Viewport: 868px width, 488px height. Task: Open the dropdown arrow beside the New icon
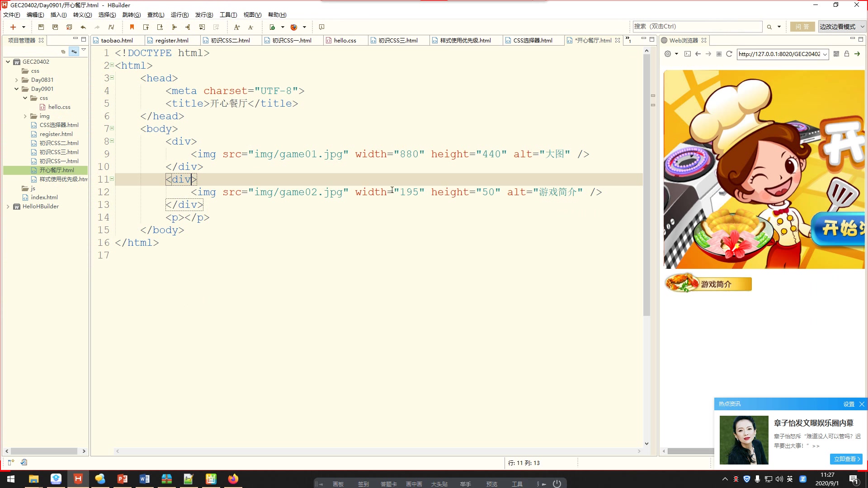(24, 27)
